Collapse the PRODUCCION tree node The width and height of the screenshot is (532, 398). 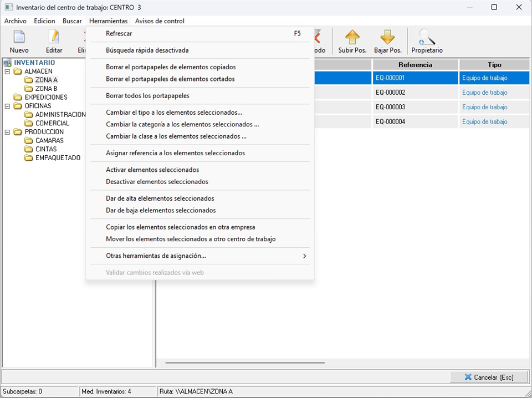click(x=7, y=132)
